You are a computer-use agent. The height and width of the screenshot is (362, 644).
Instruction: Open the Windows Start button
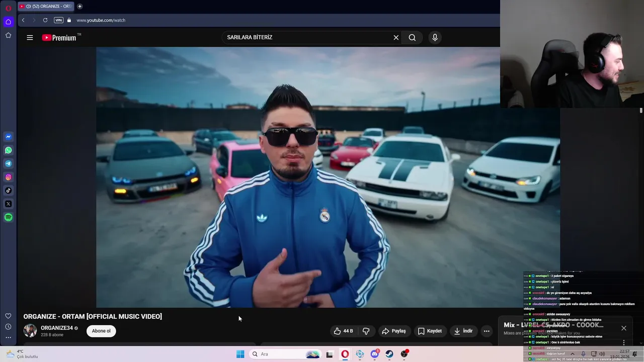pyautogui.click(x=240, y=354)
